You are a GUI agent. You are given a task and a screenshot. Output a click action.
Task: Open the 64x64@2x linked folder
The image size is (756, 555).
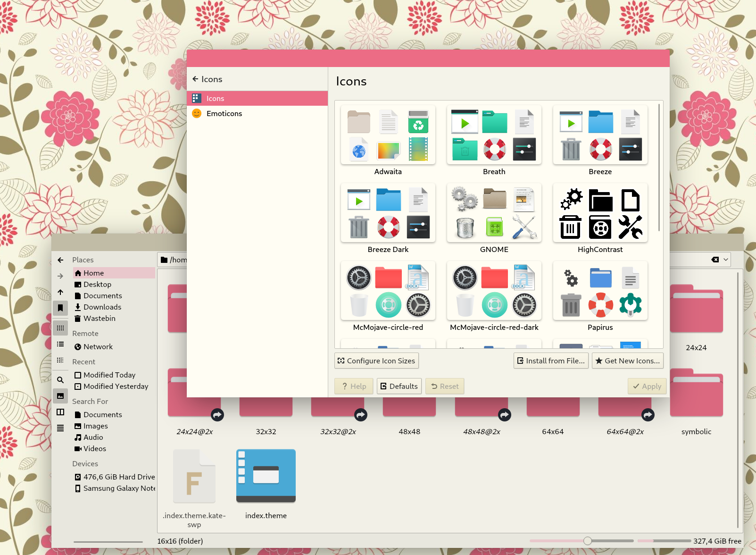625,417
